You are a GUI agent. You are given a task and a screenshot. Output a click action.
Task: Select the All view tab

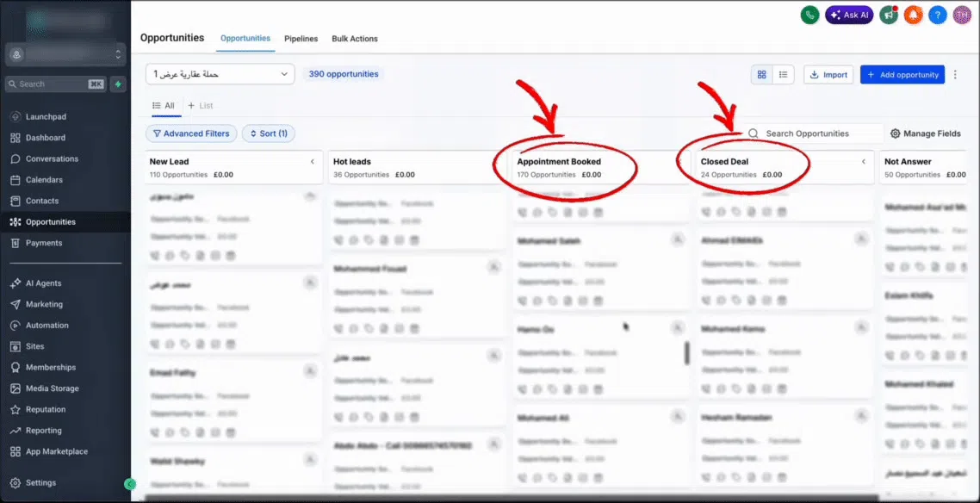[x=164, y=106]
